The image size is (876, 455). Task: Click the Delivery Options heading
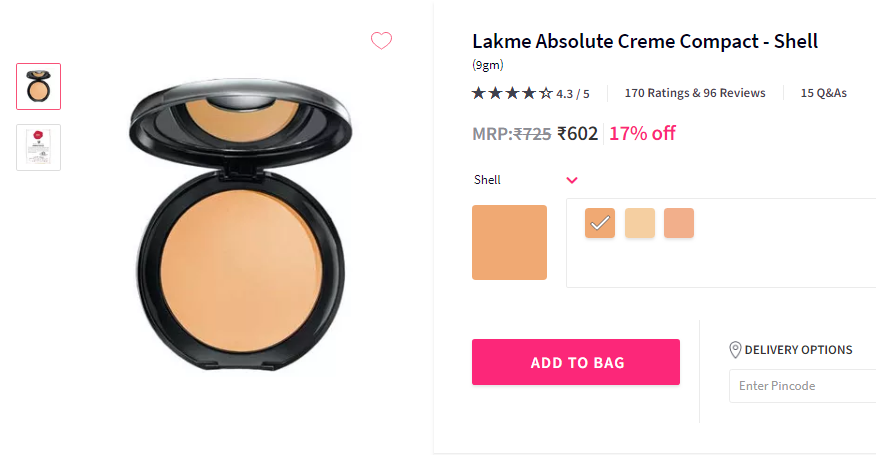point(798,350)
